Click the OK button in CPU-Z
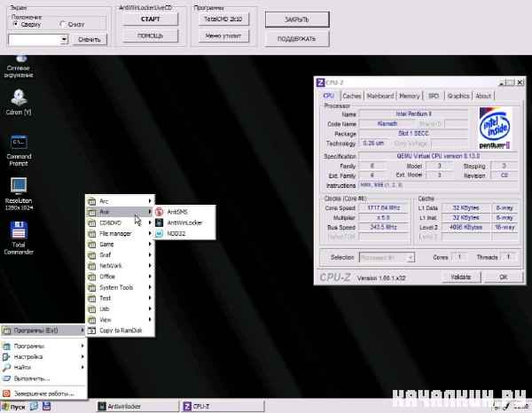 tap(503, 277)
